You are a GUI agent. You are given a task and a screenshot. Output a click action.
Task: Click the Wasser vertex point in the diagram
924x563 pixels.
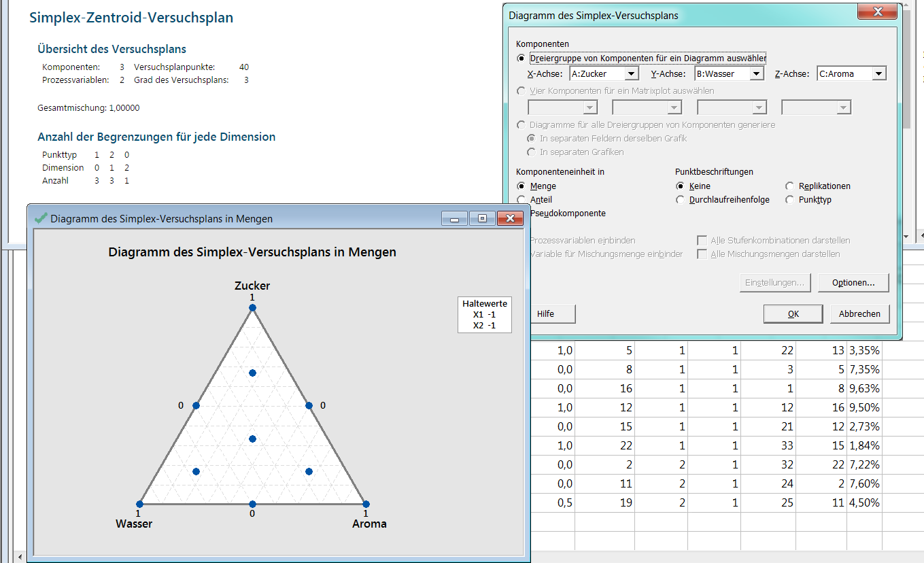click(x=139, y=504)
